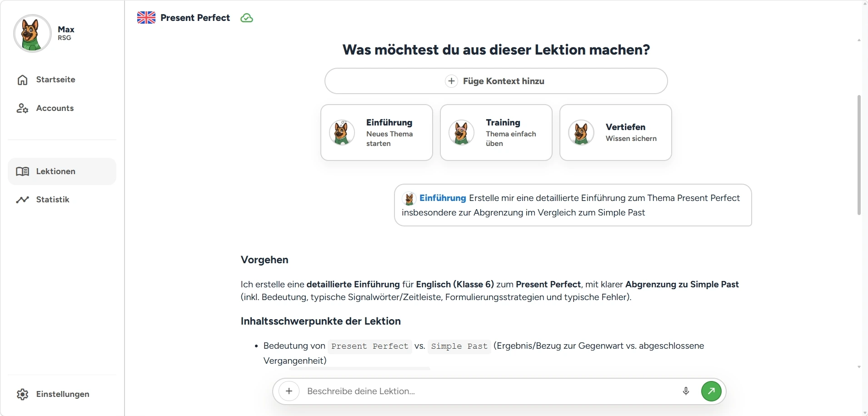Screen dimensions: 868x416
Task: Click the Einstellungen gear icon
Action: [23, 394]
